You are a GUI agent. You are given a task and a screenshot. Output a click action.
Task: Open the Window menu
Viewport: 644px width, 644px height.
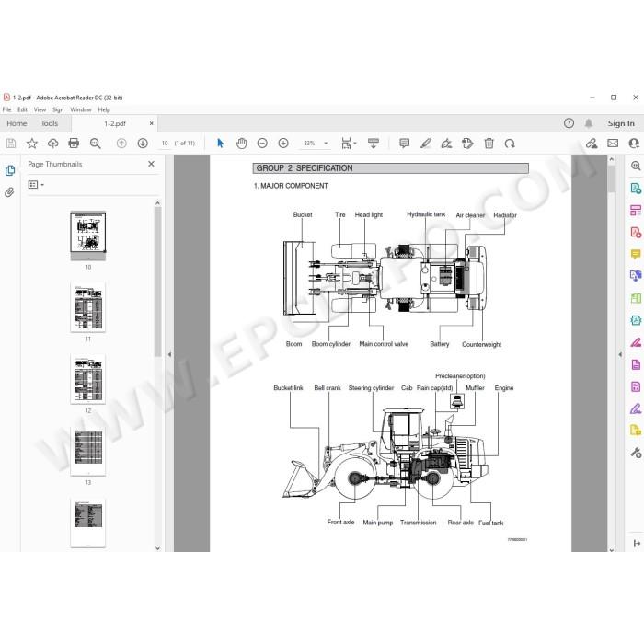(81, 109)
